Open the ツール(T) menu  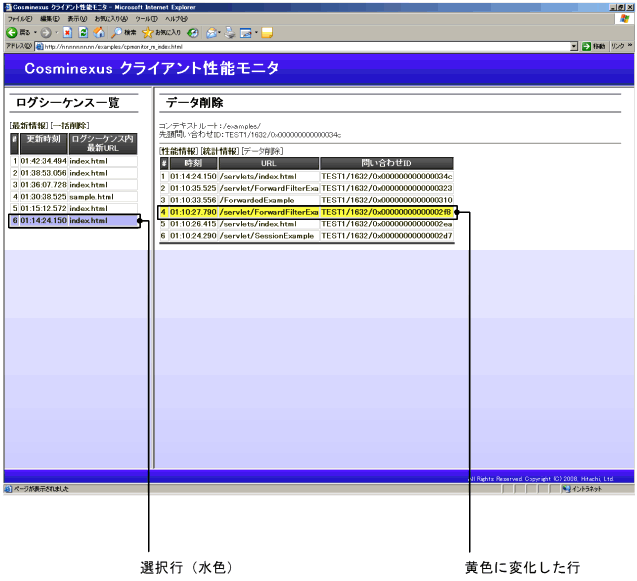146,19
